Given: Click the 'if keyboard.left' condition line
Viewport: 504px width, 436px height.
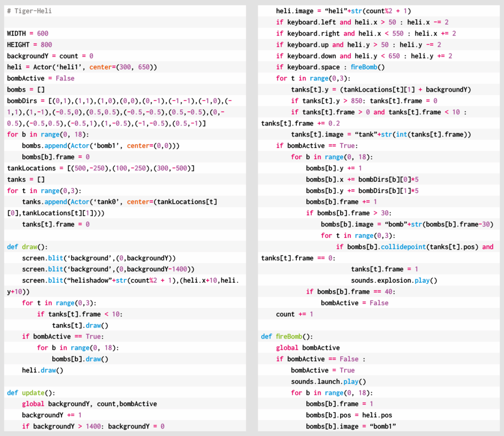Looking at the screenshot, I should pyautogui.click(x=362, y=22).
